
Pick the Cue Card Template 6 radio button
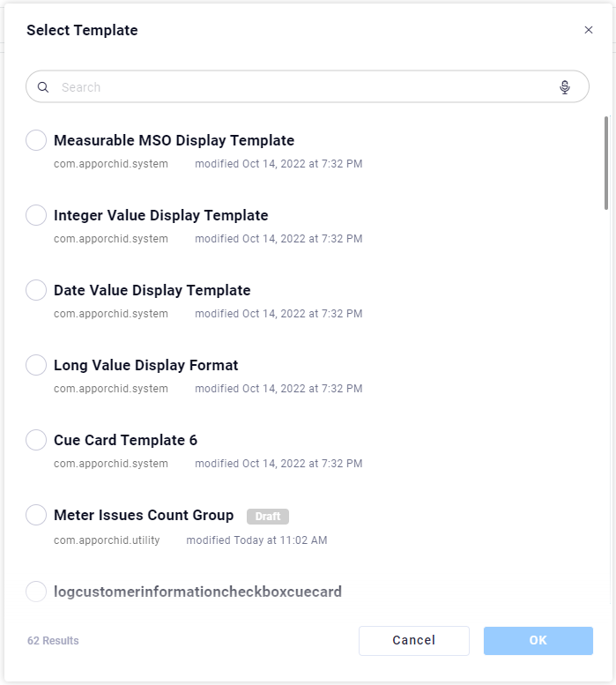tap(36, 440)
